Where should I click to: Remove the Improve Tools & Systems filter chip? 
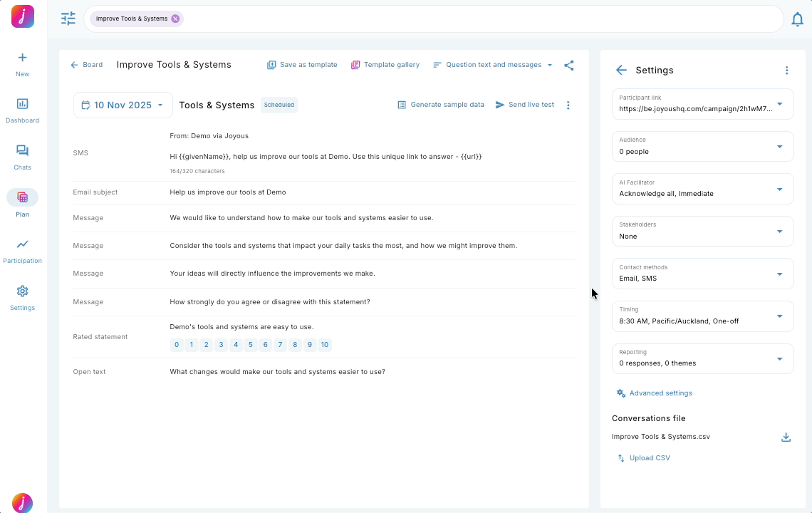click(x=175, y=19)
